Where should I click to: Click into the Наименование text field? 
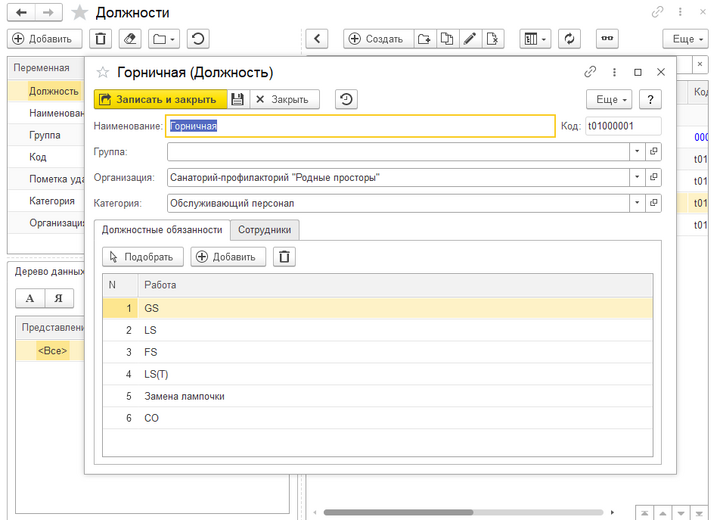(360, 126)
